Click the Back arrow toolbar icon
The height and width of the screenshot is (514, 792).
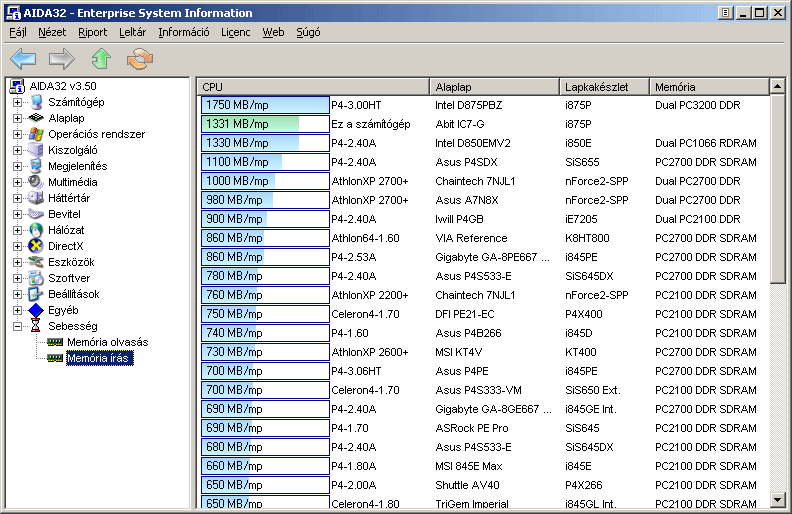tap(23, 59)
